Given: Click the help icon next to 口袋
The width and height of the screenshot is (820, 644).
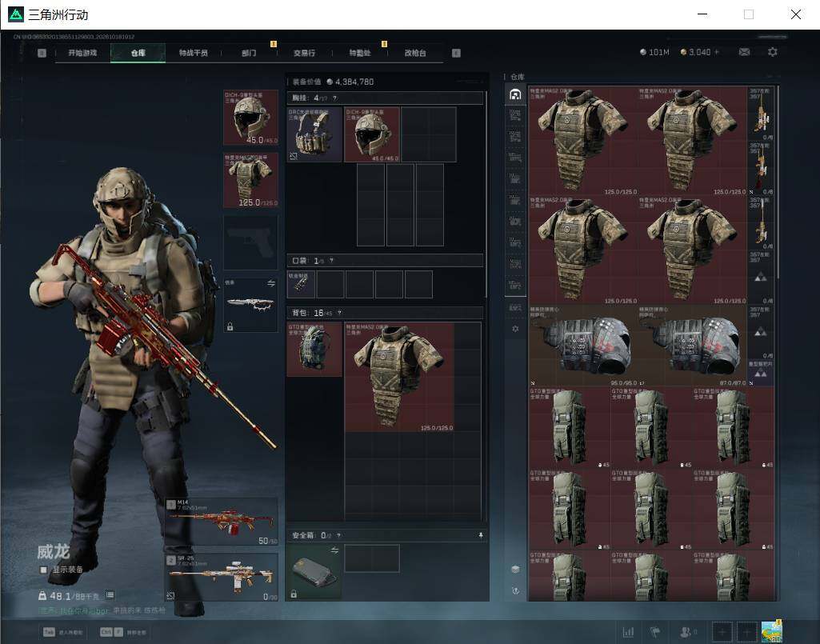Looking at the screenshot, I should click(x=331, y=261).
